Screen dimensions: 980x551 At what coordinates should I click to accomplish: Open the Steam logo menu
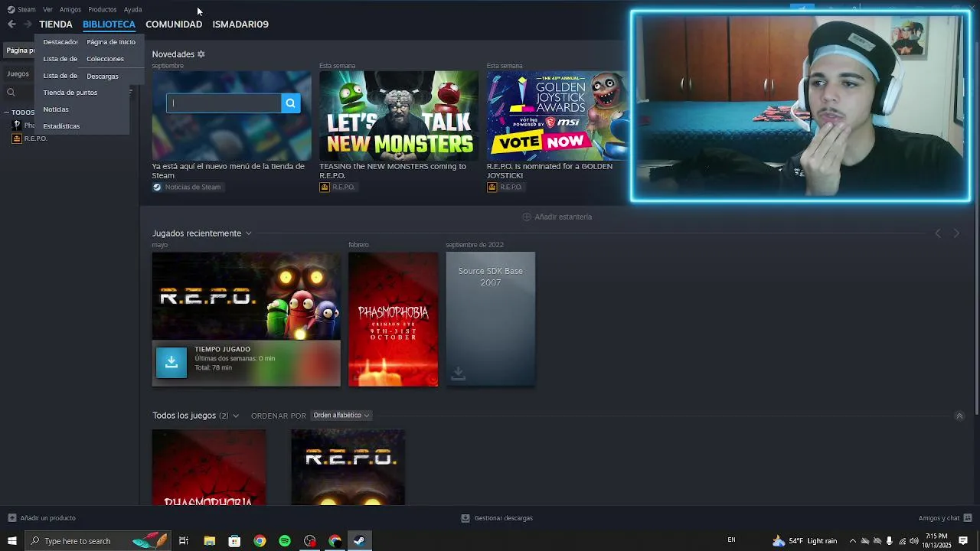click(21, 9)
